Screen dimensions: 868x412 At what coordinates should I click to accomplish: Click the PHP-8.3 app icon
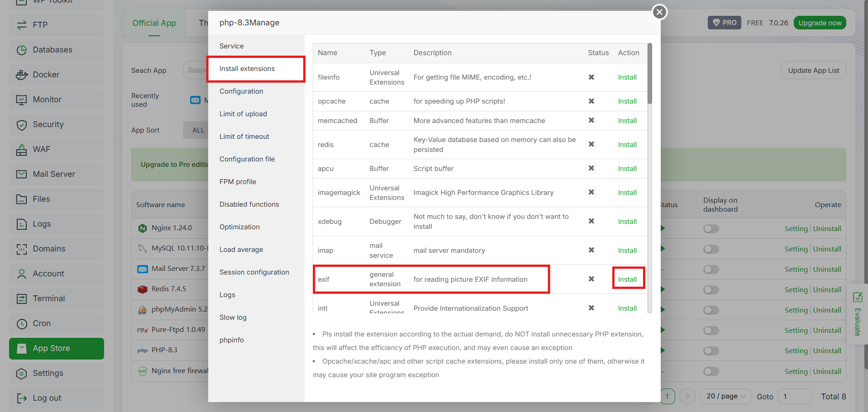tap(143, 350)
